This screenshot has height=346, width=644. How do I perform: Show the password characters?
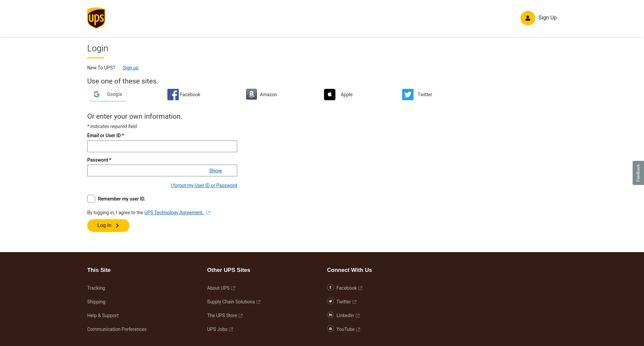[x=215, y=171]
